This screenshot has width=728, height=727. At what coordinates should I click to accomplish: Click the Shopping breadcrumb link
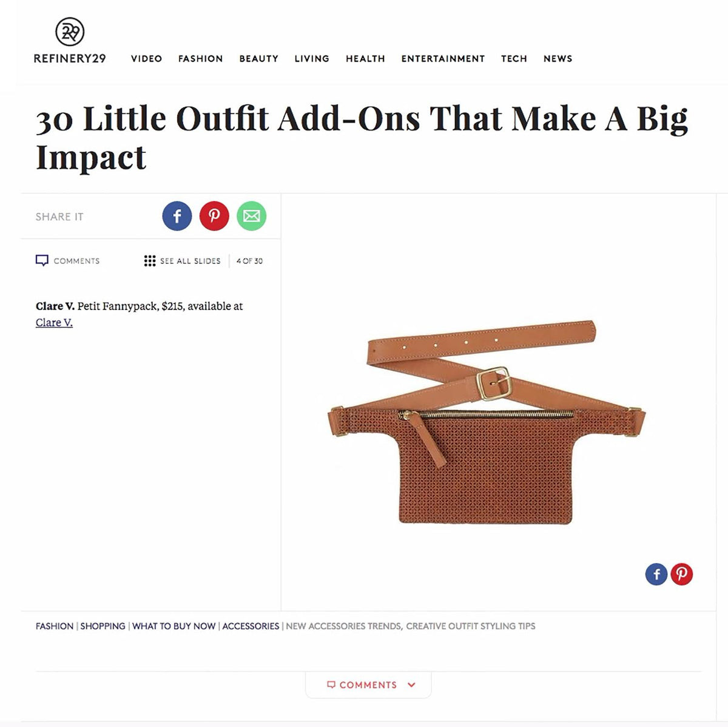(x=103, y=626)
